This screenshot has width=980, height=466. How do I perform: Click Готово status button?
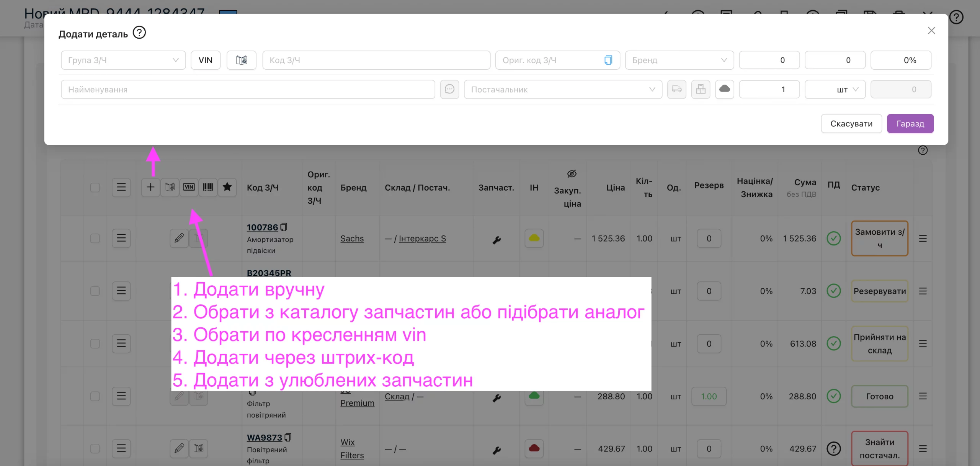880,396
